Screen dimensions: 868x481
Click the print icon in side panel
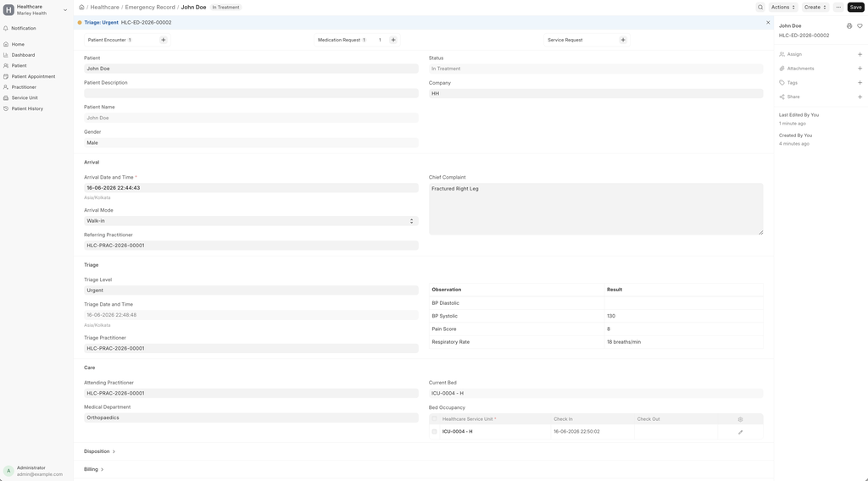pos(849,26)
